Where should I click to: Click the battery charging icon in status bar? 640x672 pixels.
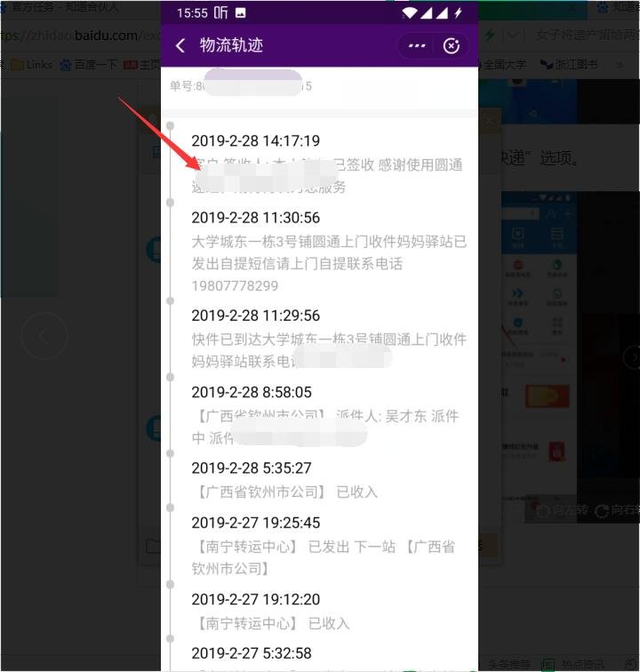(458, 12)
